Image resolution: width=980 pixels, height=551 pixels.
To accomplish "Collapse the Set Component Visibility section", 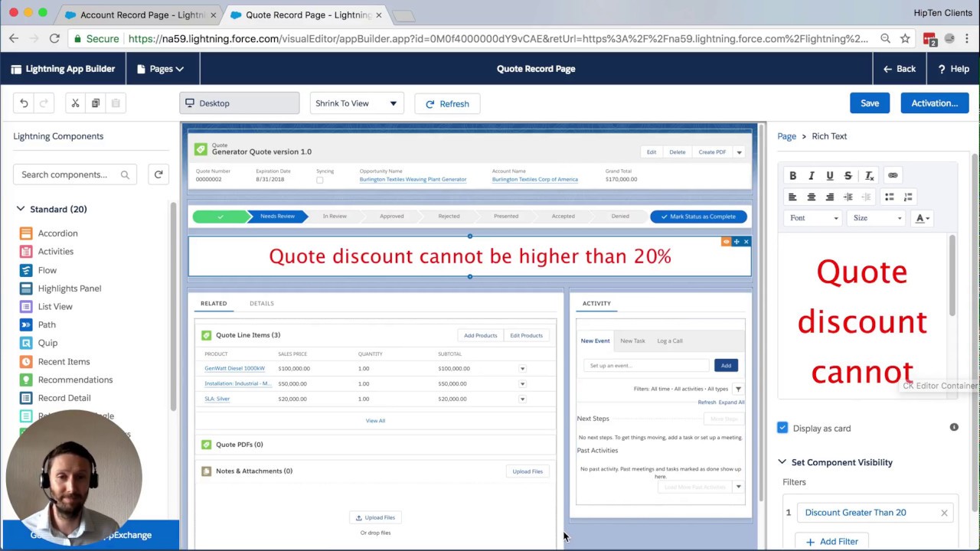I will tap(782, 462).
